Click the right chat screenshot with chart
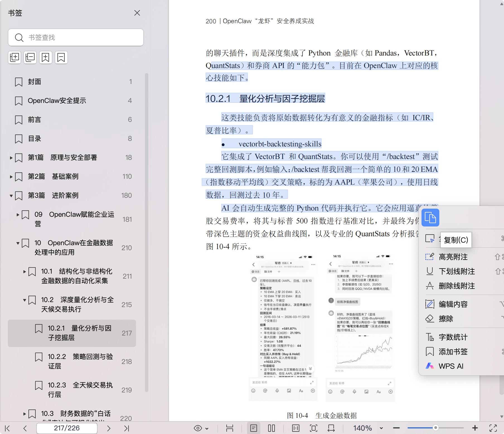 coord(360,328)
